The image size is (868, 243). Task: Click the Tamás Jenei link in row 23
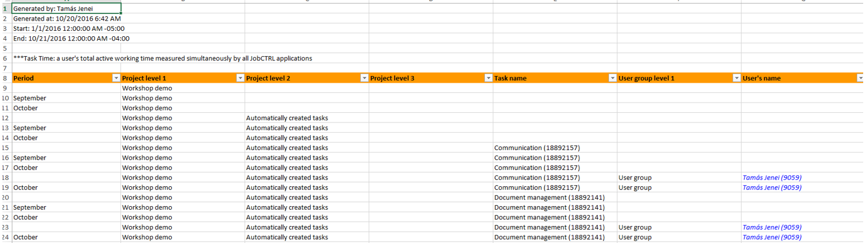point(772,227)
